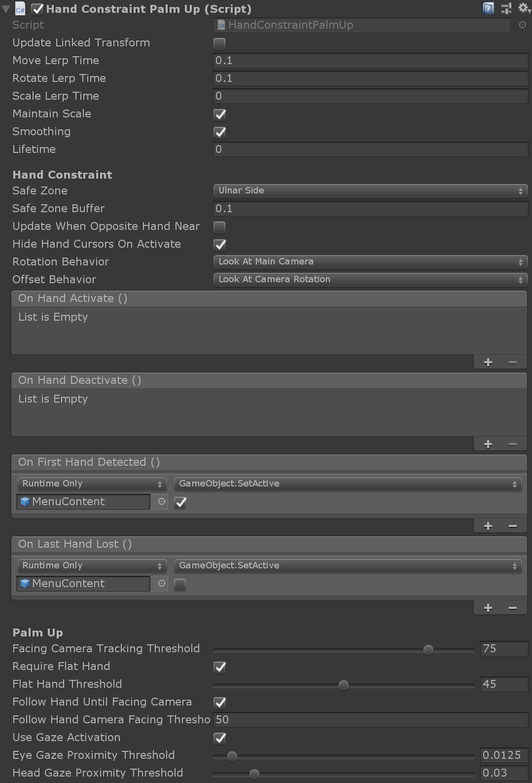The height and width of the screenshot is (783, 532).
Task: Remove entry from On Last Hand Lost list
Action: 513,608
